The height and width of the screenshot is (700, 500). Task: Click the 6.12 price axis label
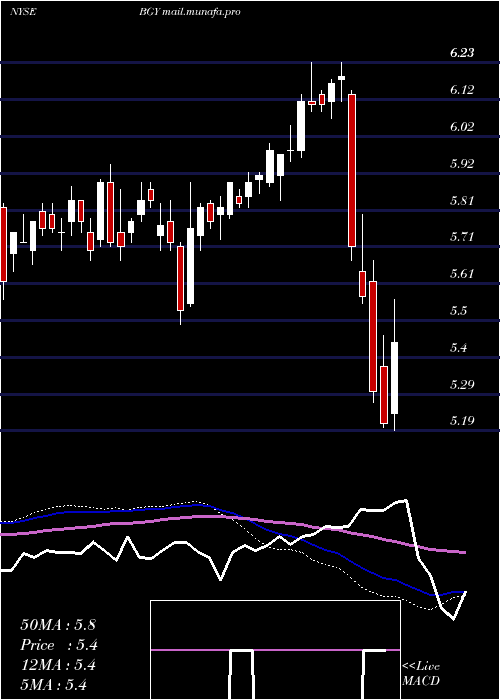(462, 90)
